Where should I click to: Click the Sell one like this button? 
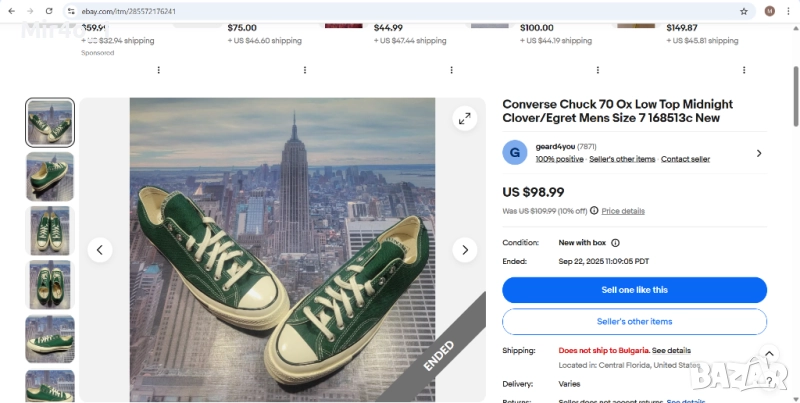[x=634, y=290]
